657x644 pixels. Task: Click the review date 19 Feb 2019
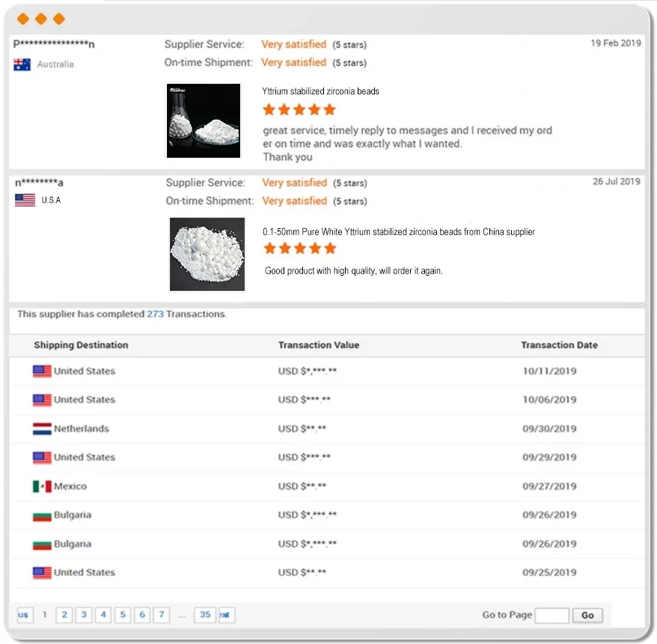click(616, 43)
